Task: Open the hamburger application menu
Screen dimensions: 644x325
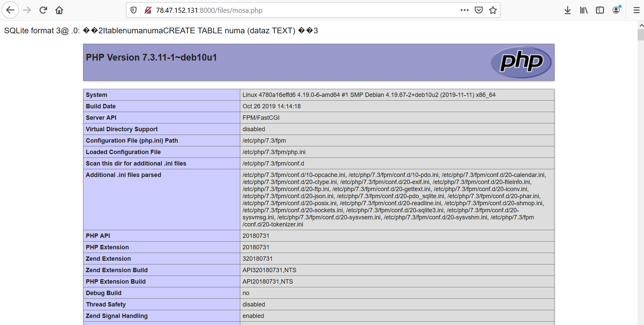Action: [636, 10]
